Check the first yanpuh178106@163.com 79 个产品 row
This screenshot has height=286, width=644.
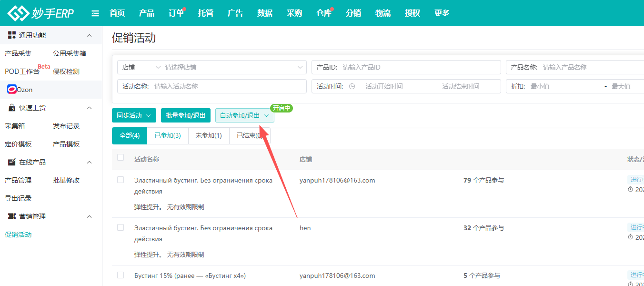pos(121,180)
